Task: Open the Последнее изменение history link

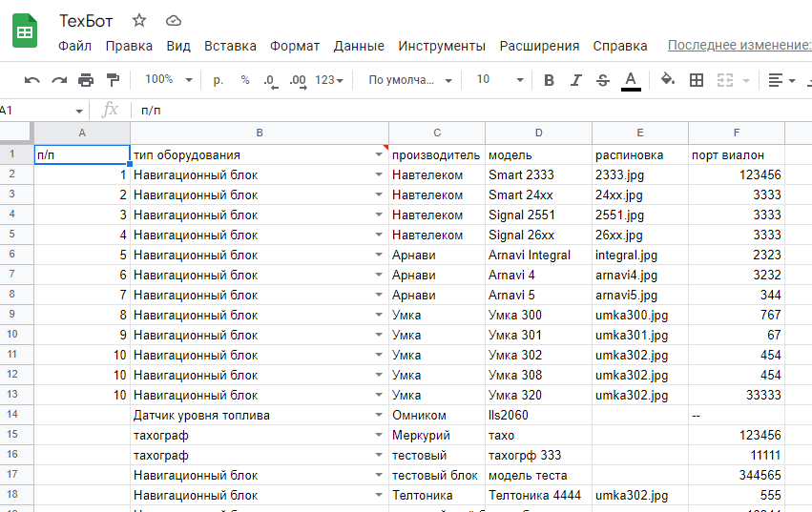Action: (x=739, y=46)
